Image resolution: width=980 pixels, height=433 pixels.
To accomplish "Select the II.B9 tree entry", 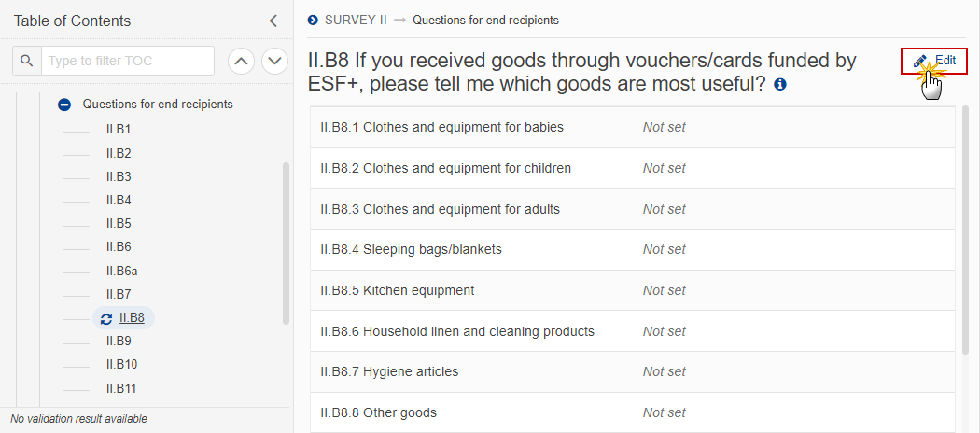I will (119, 342).
